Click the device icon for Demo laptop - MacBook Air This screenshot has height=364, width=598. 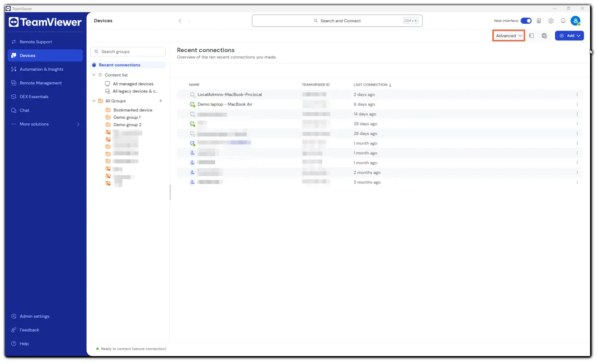(x=193, y=104)
